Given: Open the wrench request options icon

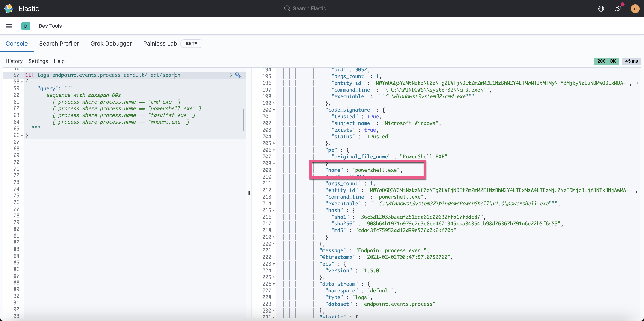Looking at the screenshot, I should pyautogui.click(x=238, y=75).
